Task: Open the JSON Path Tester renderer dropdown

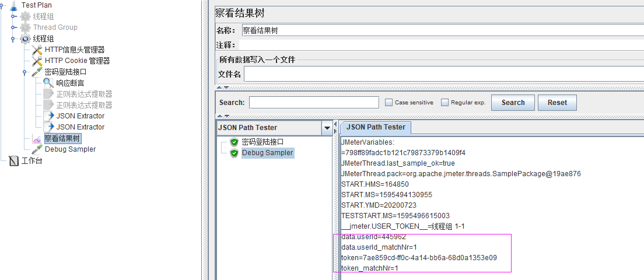Action: click(x=327, y=128)
